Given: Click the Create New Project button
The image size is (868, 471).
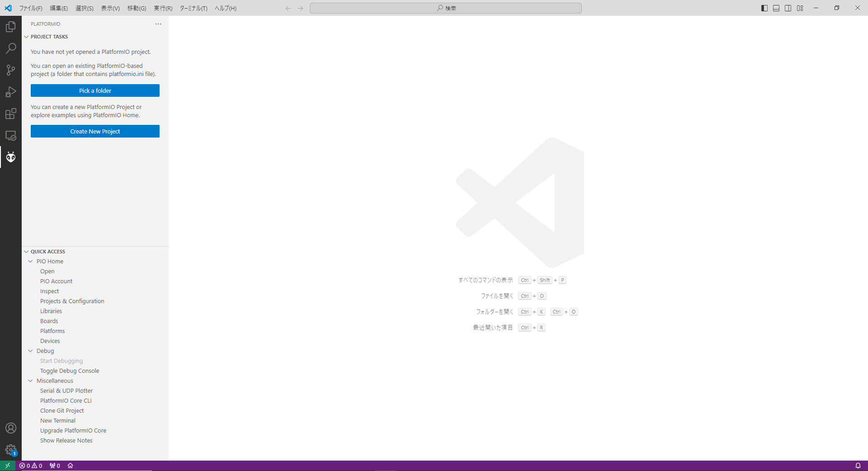Looking at the screenshot, I should click(x=95, y=131).
